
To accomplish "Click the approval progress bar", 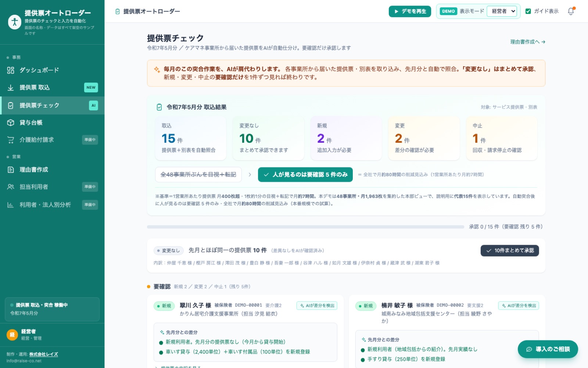I will 305,227.
